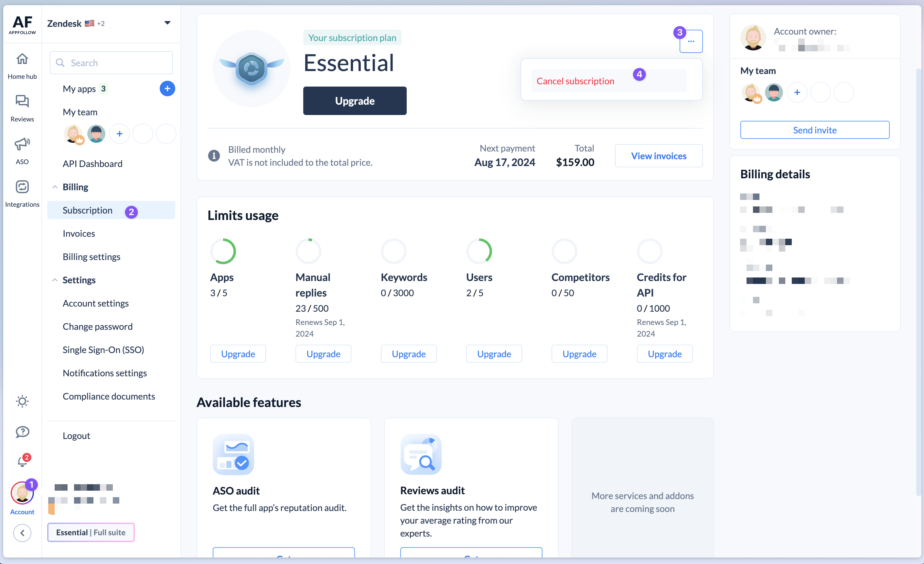Open Compliance documents
Image resolution: width=924 pixels, height=564 pixels.
click(109, 396)
